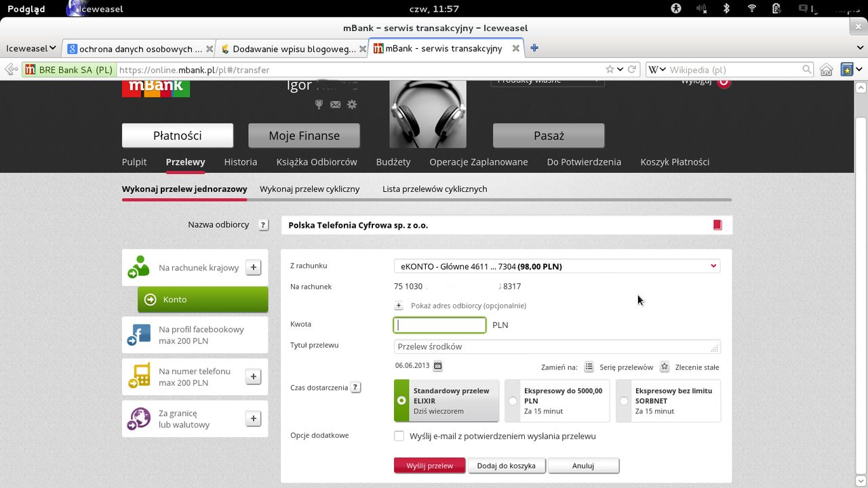Open Do Potwierdzenia menu item

click(584, 162)
